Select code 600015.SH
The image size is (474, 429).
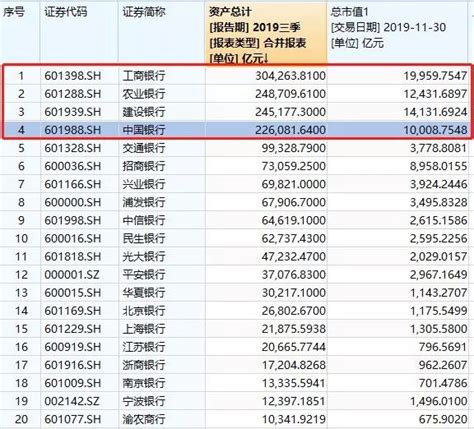[x=73, y=292]
